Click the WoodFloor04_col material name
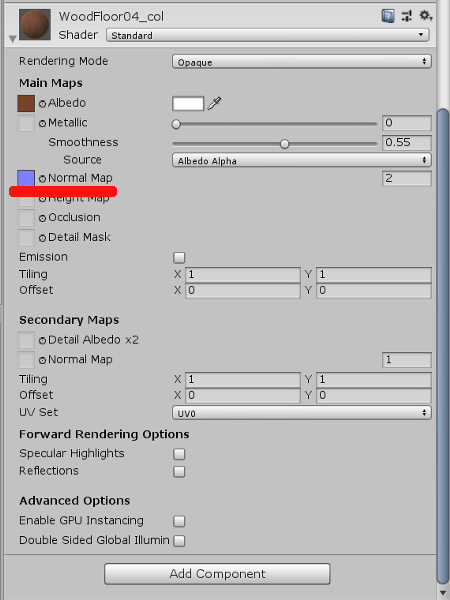Screen dimensions: 450x600 pyautogui.click(x=111, y=16)
